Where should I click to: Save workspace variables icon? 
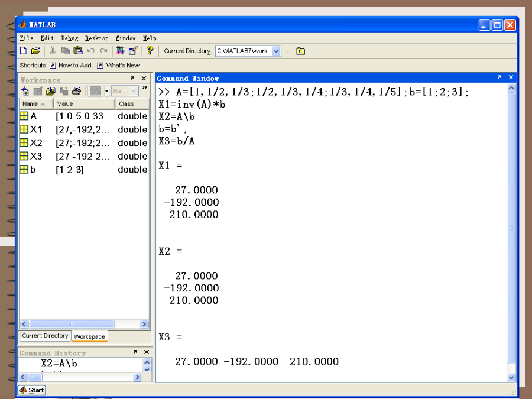coord(63,91)
